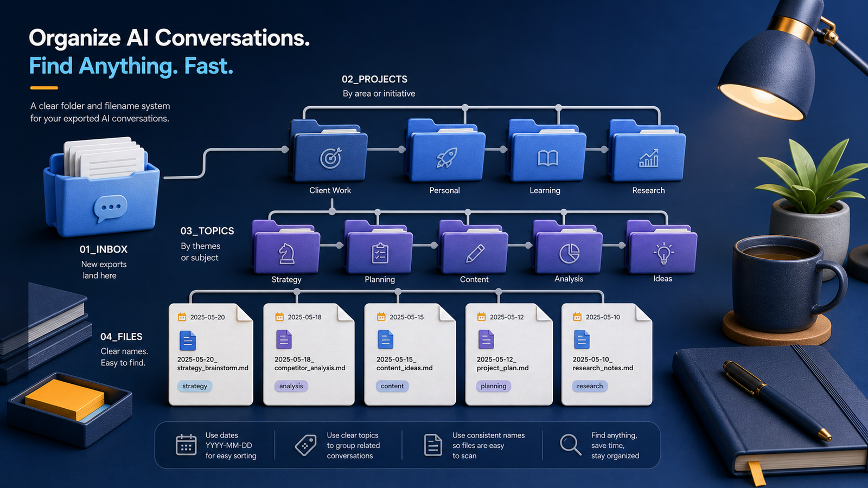Click calendar icon beside 2025-05-20
This screenshot has width=868, height=488.
click(x=182, y=317)
